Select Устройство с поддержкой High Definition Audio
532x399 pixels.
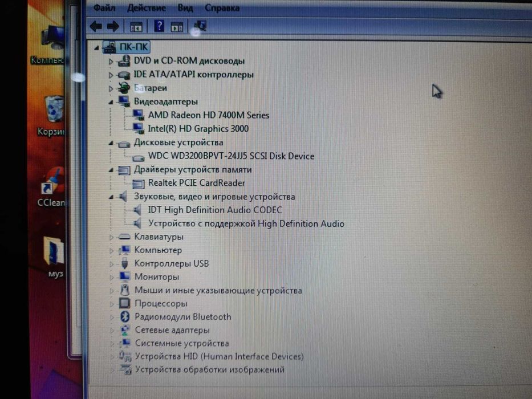point(246,223)
